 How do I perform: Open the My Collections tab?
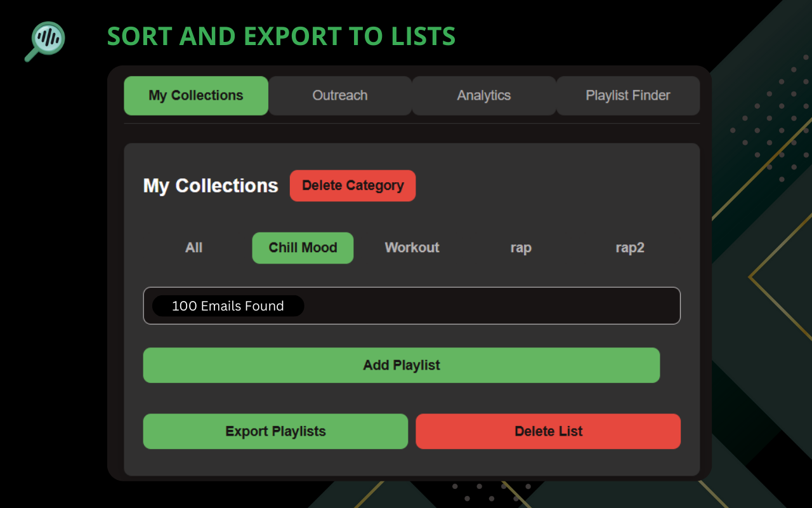196,96
